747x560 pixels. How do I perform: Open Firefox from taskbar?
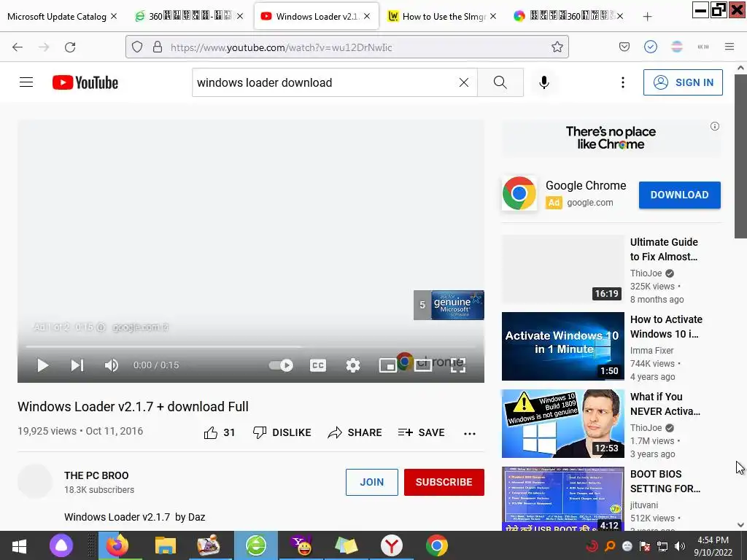tap(117, 545)
